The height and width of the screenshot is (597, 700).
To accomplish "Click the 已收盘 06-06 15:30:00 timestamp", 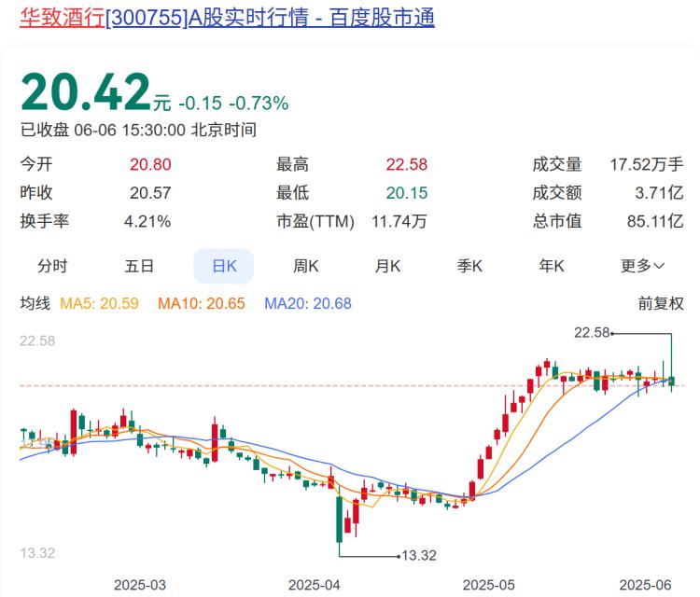I will point(138,130).
